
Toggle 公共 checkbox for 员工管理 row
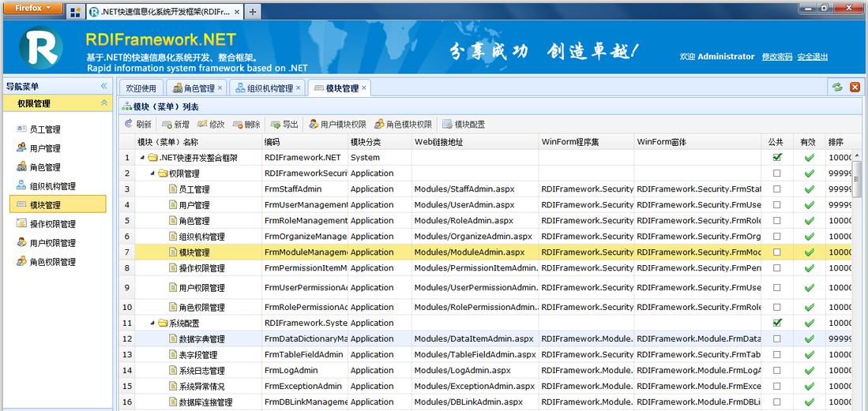[x=777, y=189]
